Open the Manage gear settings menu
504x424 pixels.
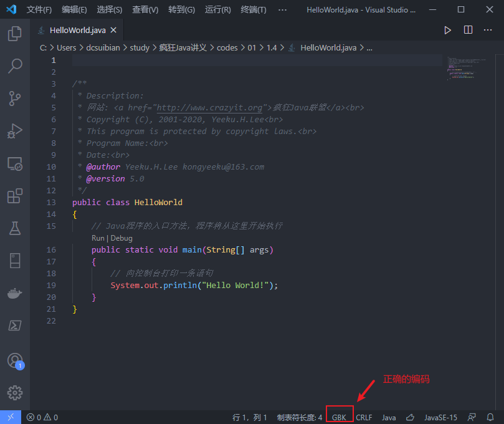coord(15,393)
